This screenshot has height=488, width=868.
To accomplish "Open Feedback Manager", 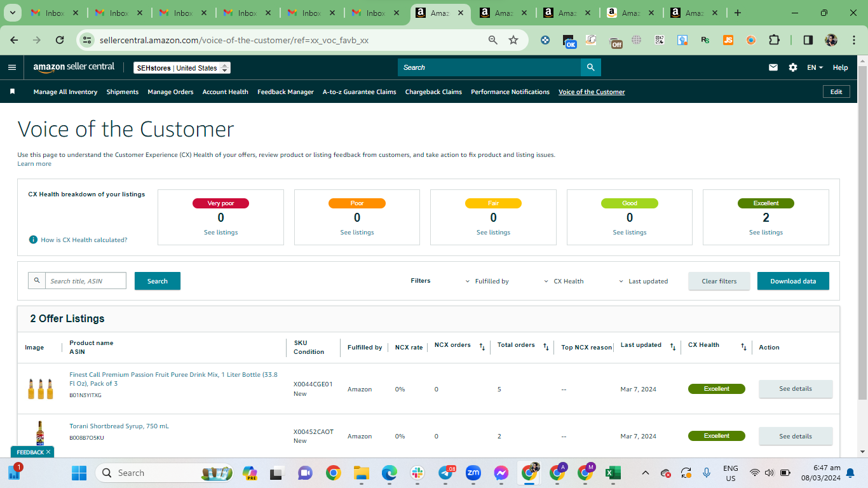I will click(x=285, y=91).
